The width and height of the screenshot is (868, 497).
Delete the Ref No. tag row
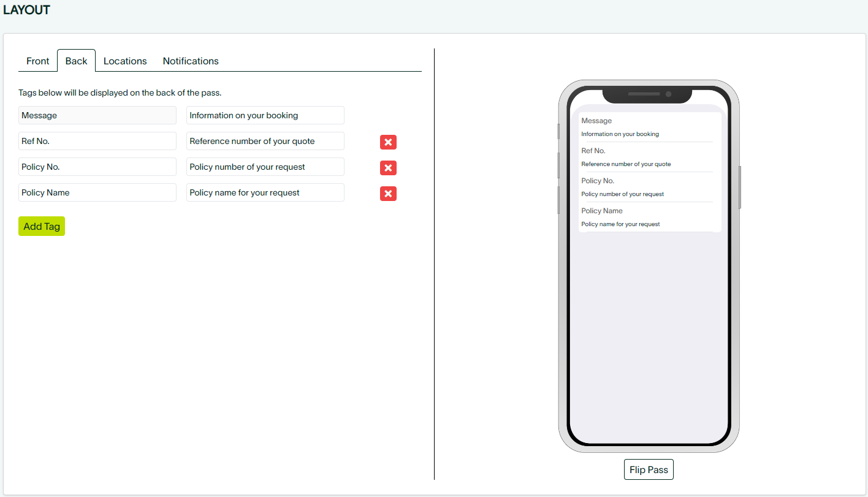pos(388,142)
